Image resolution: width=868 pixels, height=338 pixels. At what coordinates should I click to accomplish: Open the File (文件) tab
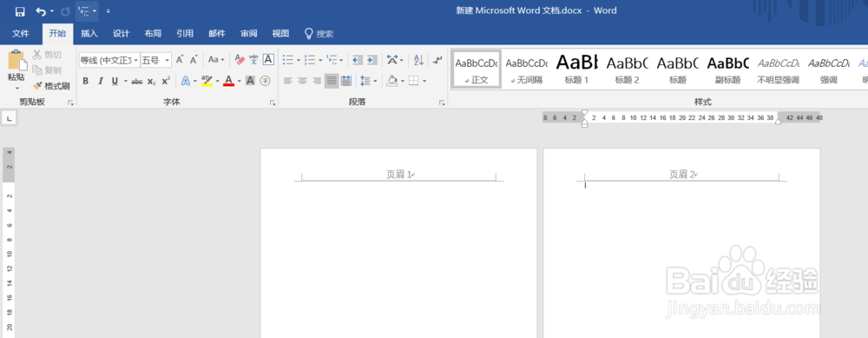click(21, 34)
